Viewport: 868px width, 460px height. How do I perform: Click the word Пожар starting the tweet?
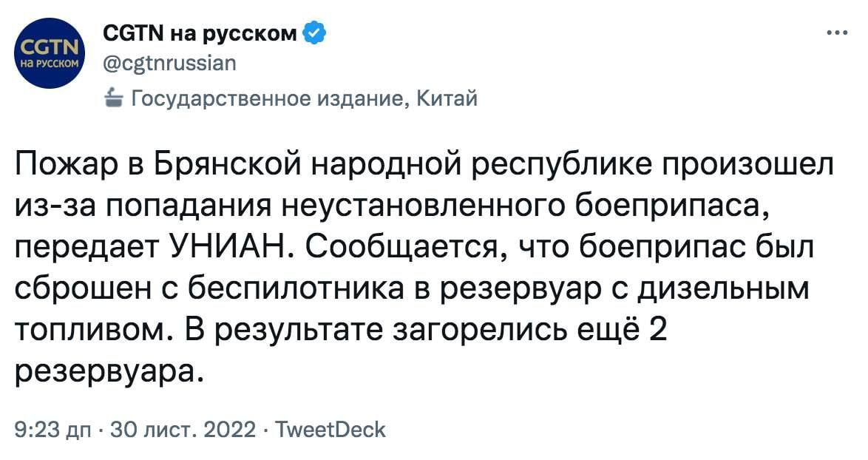(64, 164)
